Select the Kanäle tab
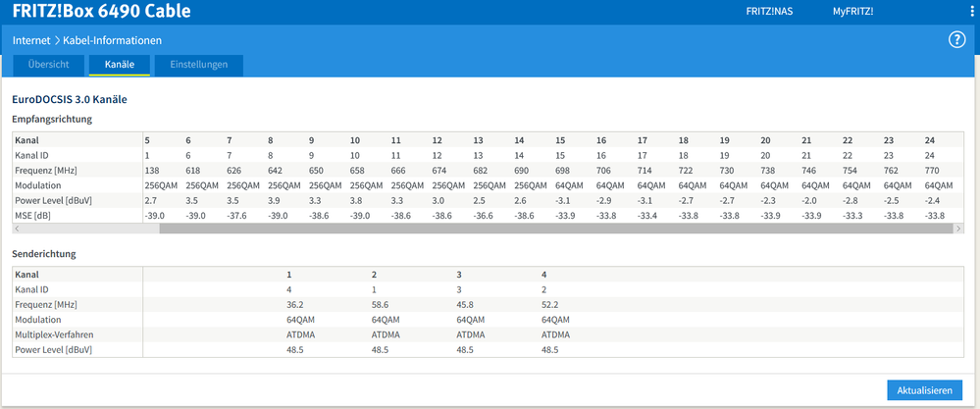980x409 pixels. 120,65
